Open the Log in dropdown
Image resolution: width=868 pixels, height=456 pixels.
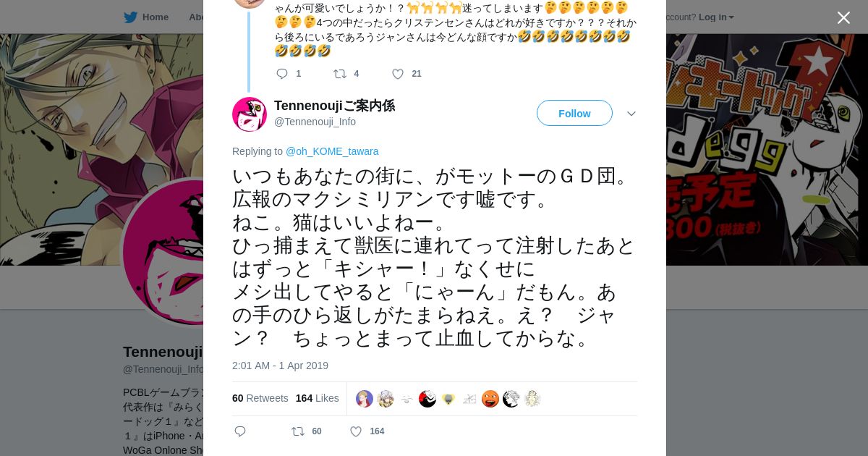click(716, 17)
